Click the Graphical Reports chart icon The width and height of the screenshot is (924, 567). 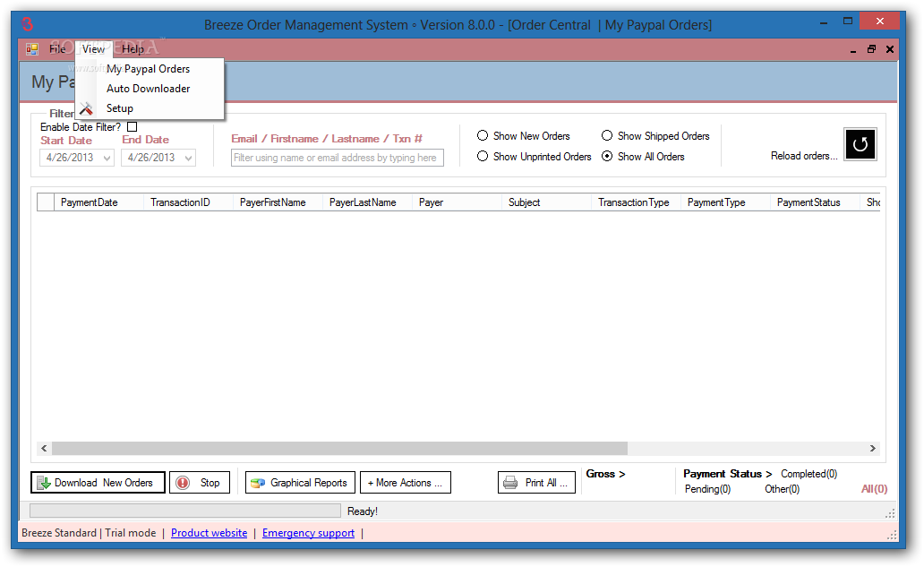coord(258,483)
